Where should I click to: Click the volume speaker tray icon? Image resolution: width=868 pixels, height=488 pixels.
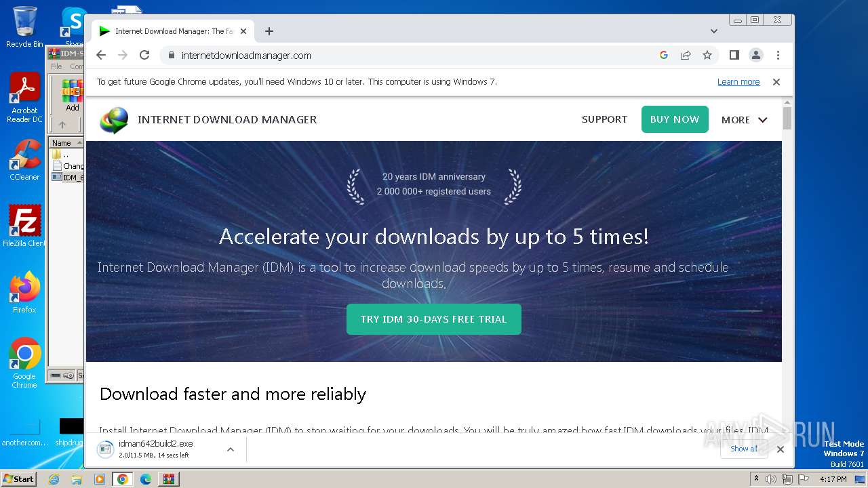pos(771,479)
